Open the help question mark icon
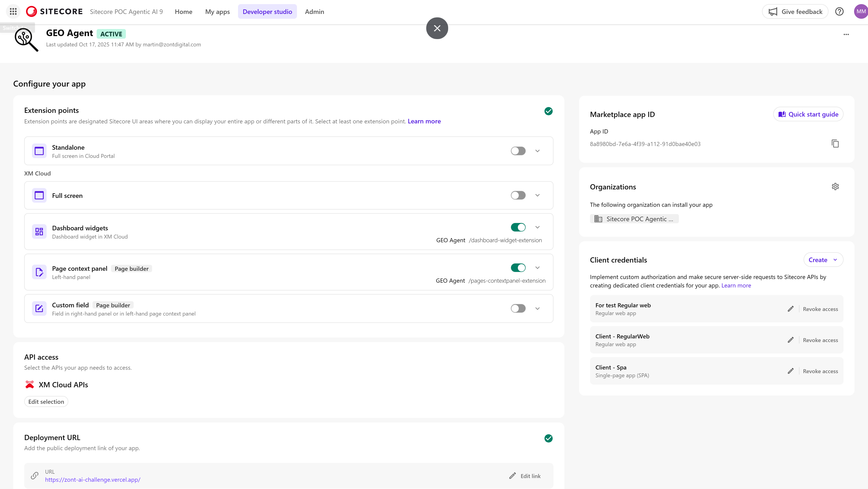868x489 pixels. click(839, 11)
